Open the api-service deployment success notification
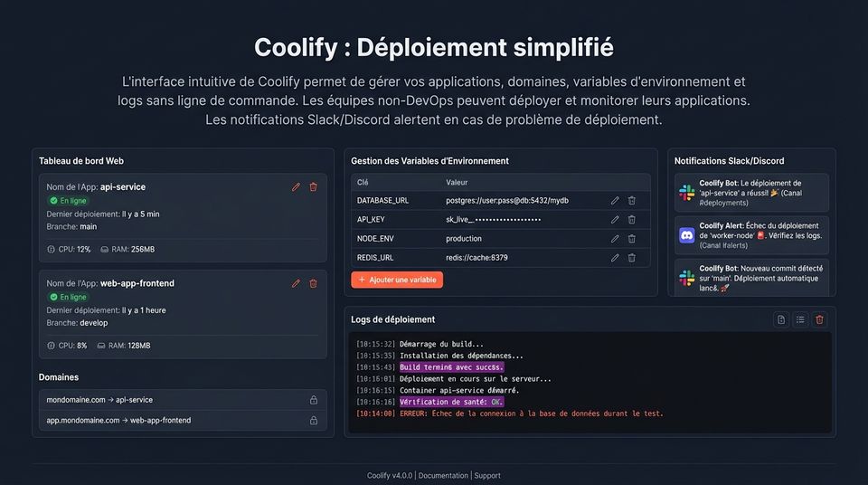Screen dimensions: 868x485 pyautogui.click(x=751, y=193)
